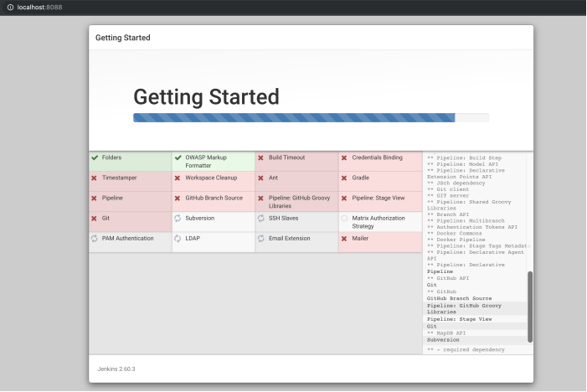Click the spinning refresh icon beside Subversion
This screenshot has width=587, height=392.
[178, 219]
